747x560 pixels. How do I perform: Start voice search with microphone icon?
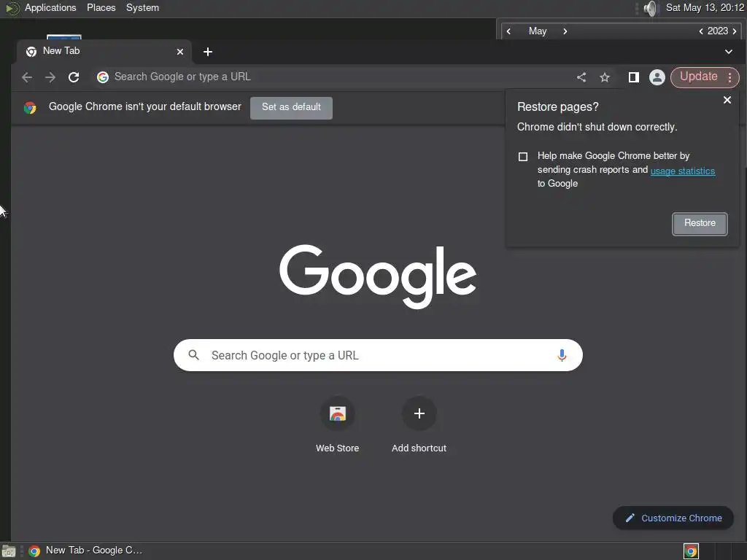click(x=562, y=355)
